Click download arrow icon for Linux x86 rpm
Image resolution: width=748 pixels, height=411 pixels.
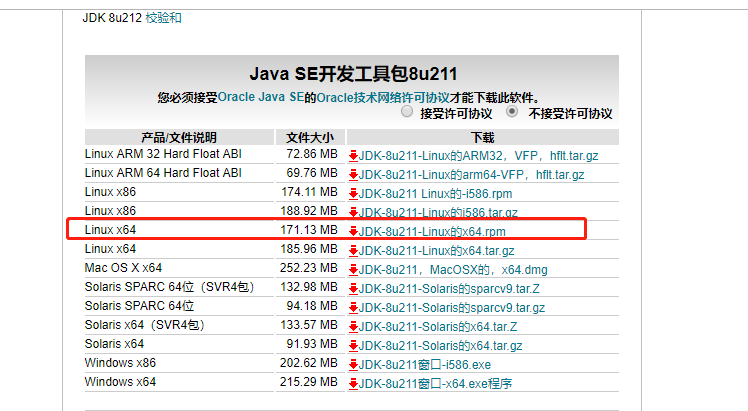click(353, 194)
